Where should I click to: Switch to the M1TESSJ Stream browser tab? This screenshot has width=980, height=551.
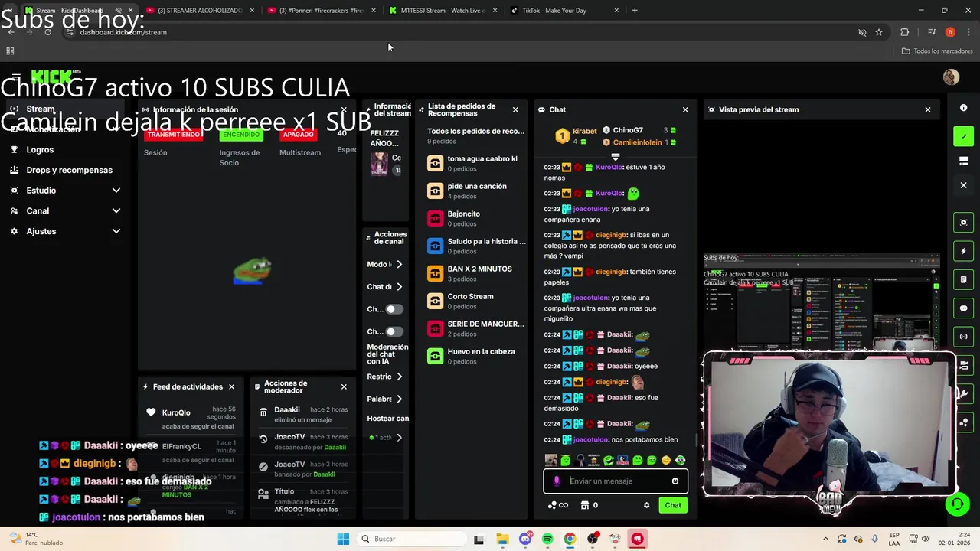pos(443,11)
